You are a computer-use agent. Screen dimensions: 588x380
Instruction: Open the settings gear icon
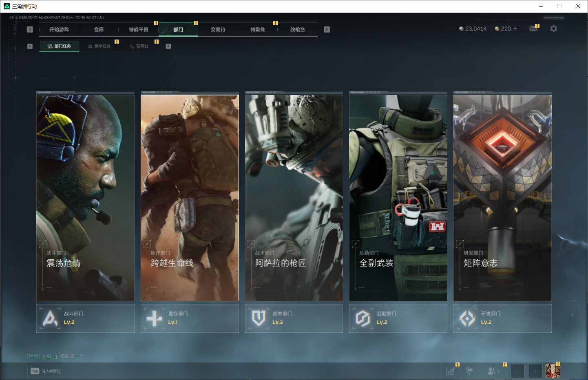click(553, 29)
